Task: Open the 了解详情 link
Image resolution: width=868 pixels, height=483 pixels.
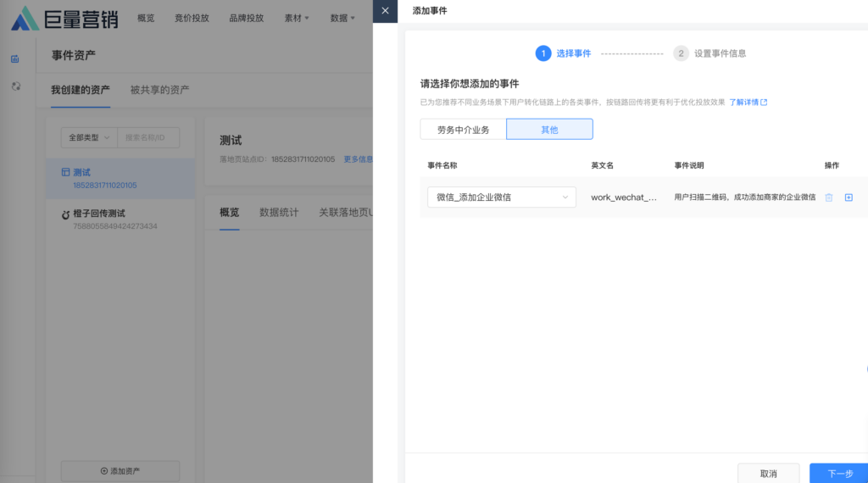Action: [x=748, y=103]
